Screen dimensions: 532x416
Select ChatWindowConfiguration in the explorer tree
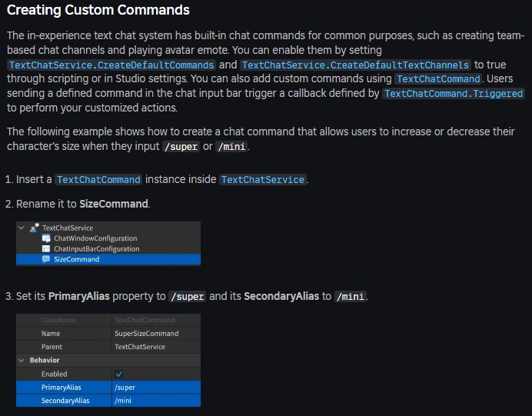pyautogui.click(x=95, y=238)
